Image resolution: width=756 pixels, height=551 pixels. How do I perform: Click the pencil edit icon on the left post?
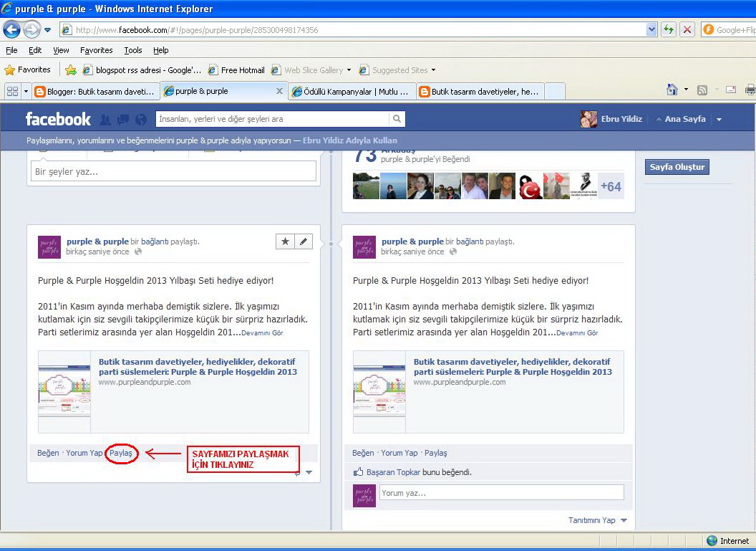tap(304, 241)
